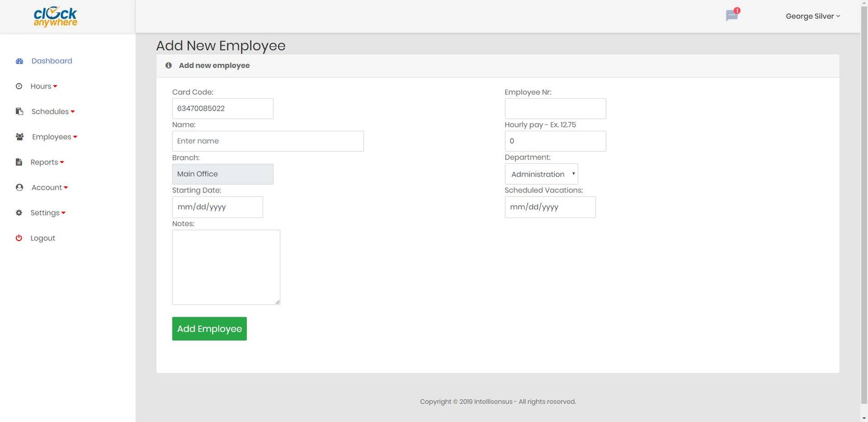Click the red Logout power icon
This screenshot has height=422, width=868.
pyautogui.click(x=19, y=238)
